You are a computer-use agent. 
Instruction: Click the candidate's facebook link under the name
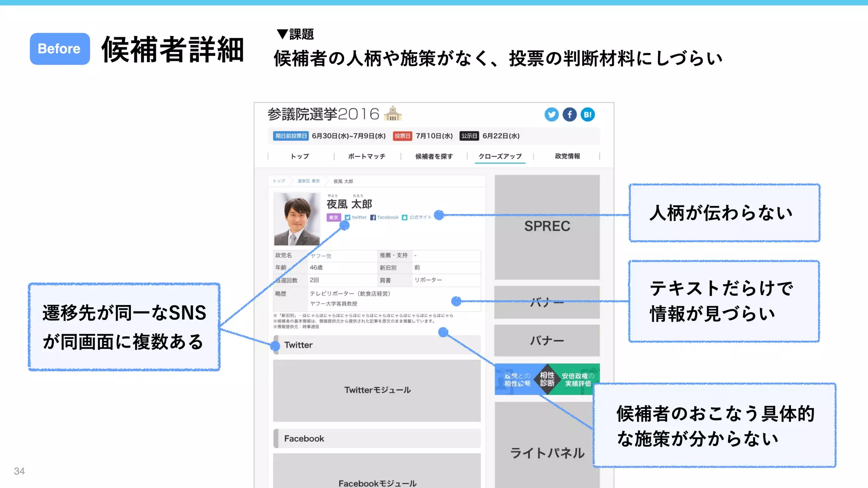384,217
